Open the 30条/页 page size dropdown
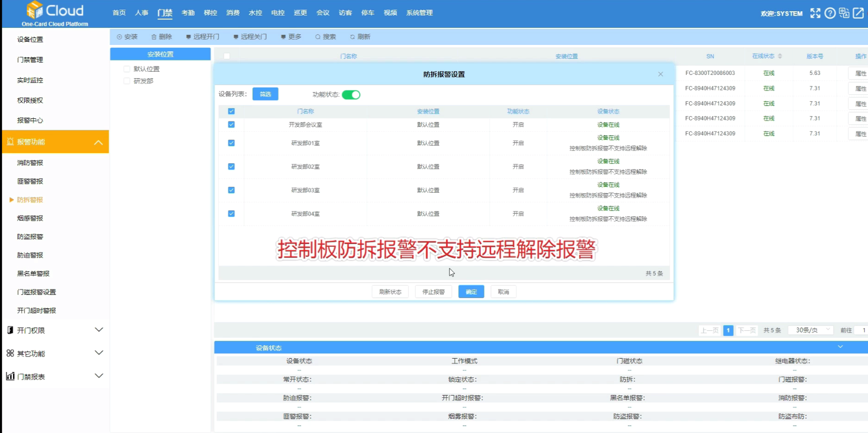The image size is (868, 433). tap(811, 330)
